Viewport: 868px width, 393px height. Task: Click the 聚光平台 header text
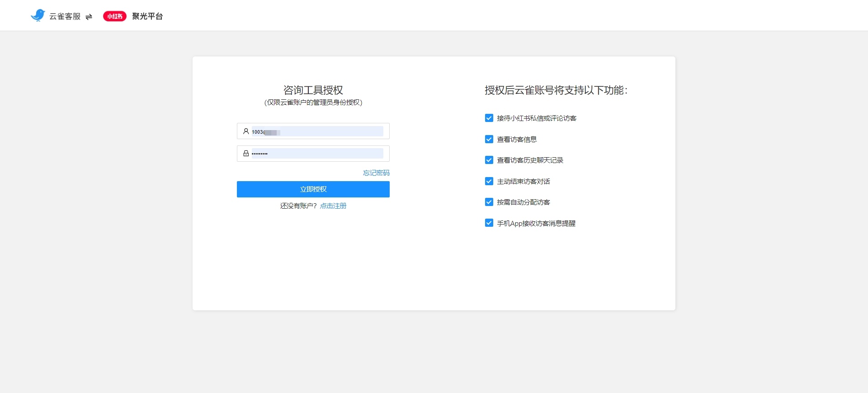(x=147, y=16)
